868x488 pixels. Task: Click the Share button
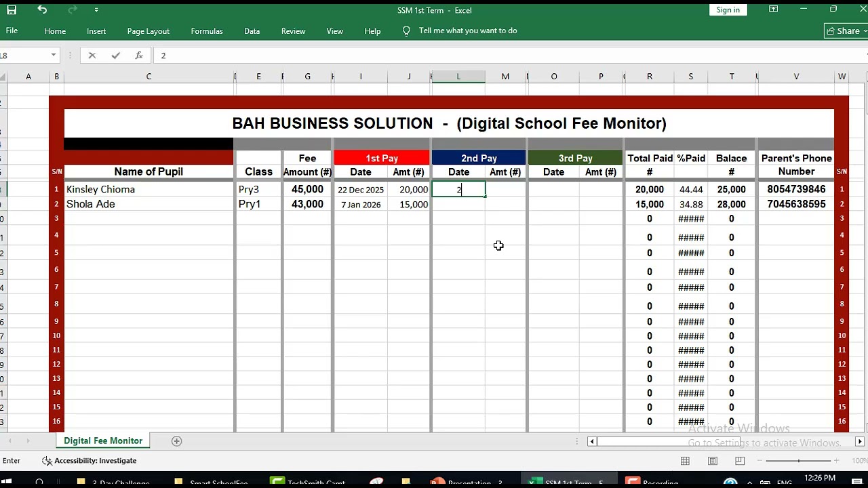(x=846, y=30)
